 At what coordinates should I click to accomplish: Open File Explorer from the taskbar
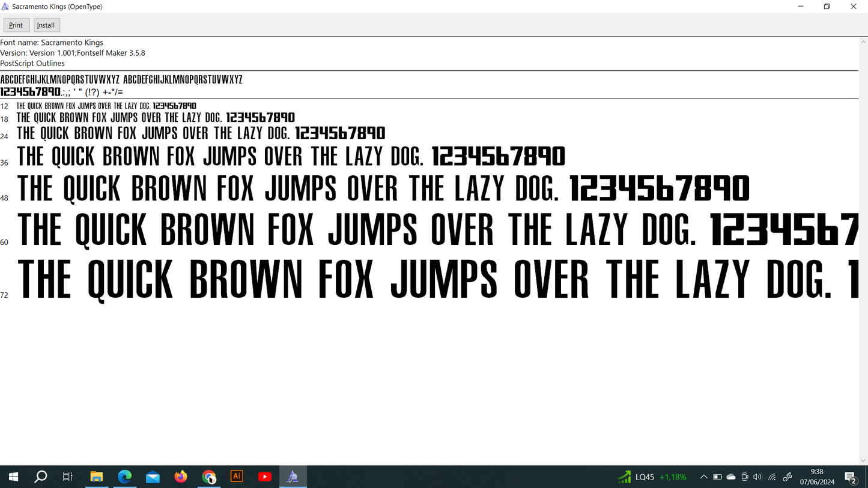point(96,477)
